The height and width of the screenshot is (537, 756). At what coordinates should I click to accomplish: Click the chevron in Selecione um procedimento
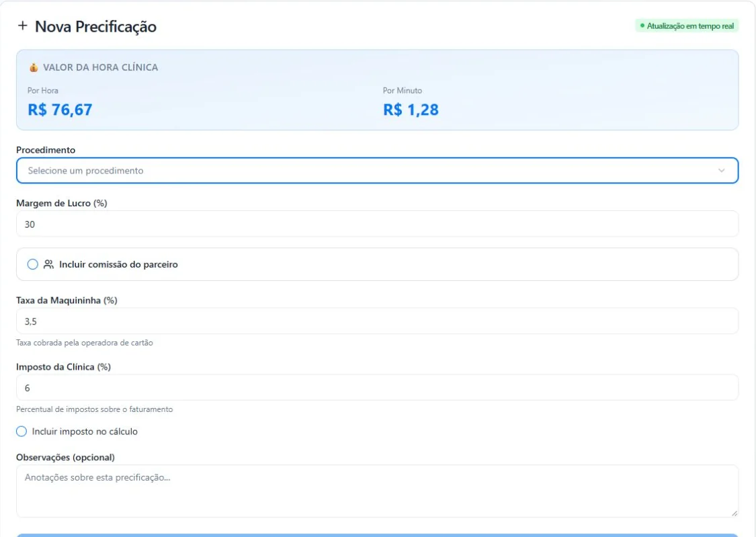(721, 171)
